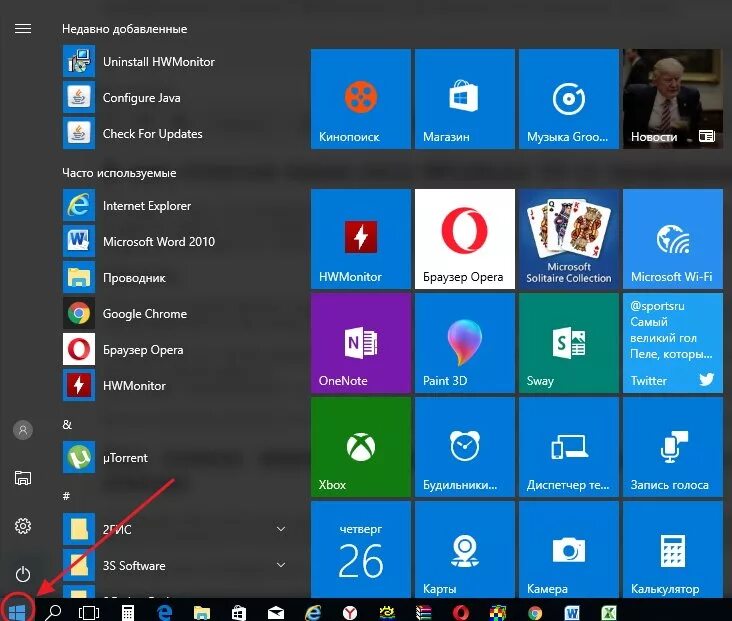Image resolution: width=732 pixels, height=621 pixels.
Task: Open Проводник in the app list
Action: pyautogui.click(x=114, y=278)
